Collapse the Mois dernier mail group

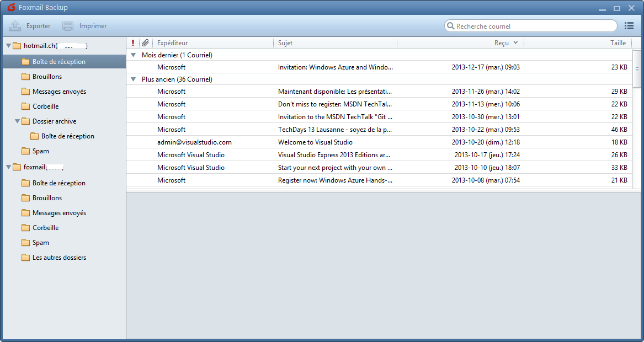(133, 55)
